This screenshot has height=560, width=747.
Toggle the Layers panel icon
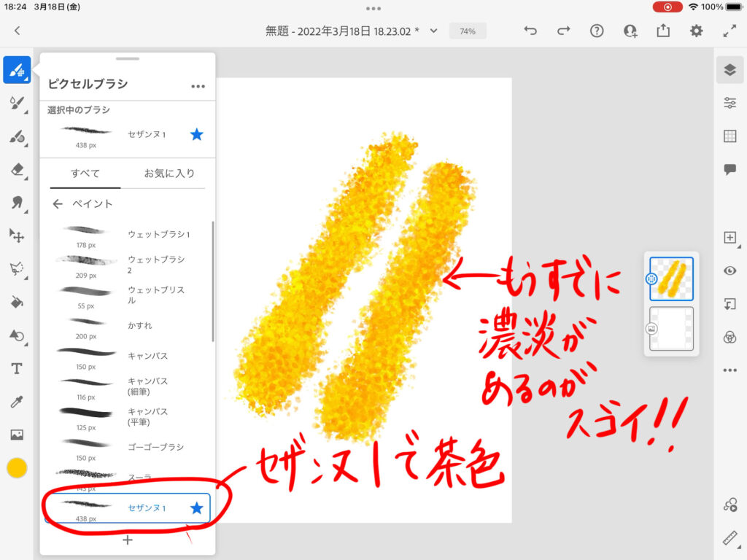[x=729, y=69]
